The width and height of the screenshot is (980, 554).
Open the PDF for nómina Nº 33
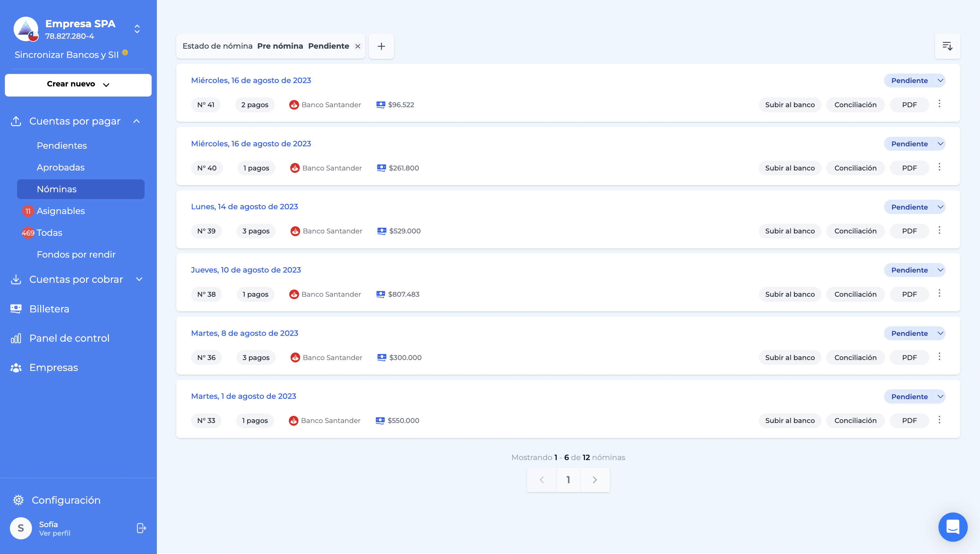click(909, 421)
